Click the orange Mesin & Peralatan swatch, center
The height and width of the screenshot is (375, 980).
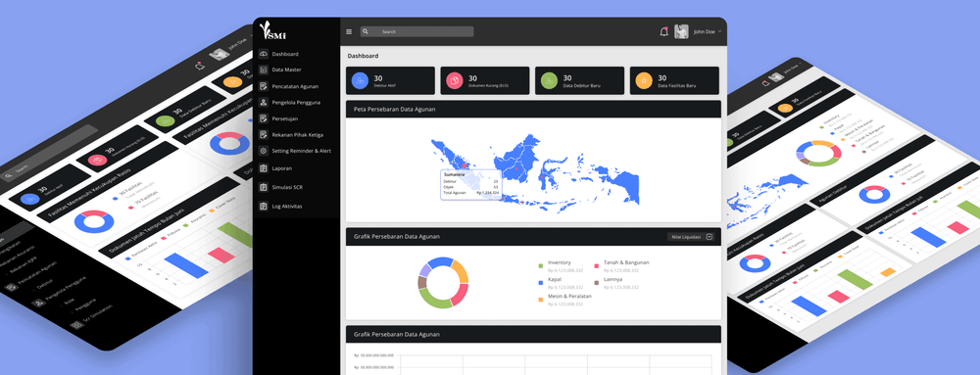(541, 300)
